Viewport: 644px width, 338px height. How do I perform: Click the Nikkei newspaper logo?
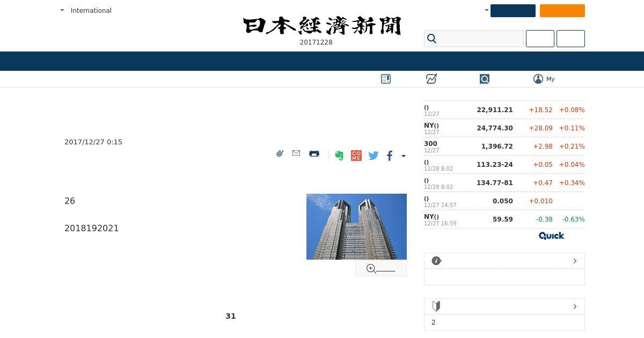click(322, 26)
